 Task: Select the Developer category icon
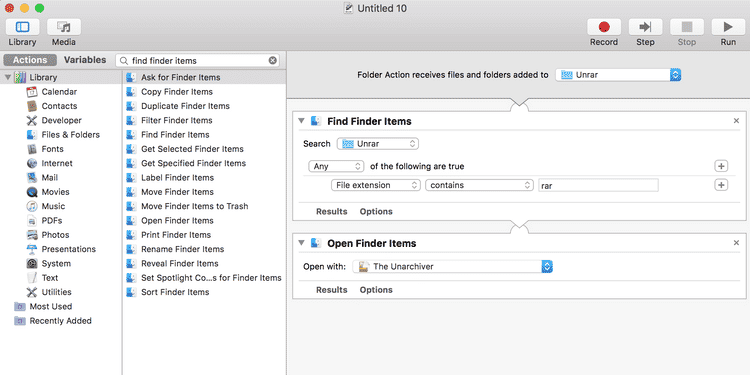click(32, 121)
